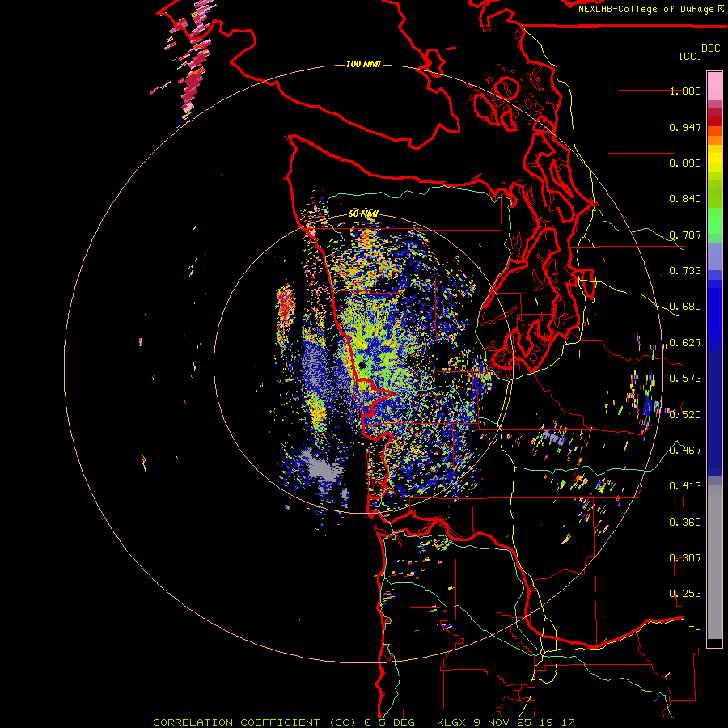Viewport: 728px width, 728px height.
Task: Click the 0.520 scale value
Action: [x=685, y=414]
